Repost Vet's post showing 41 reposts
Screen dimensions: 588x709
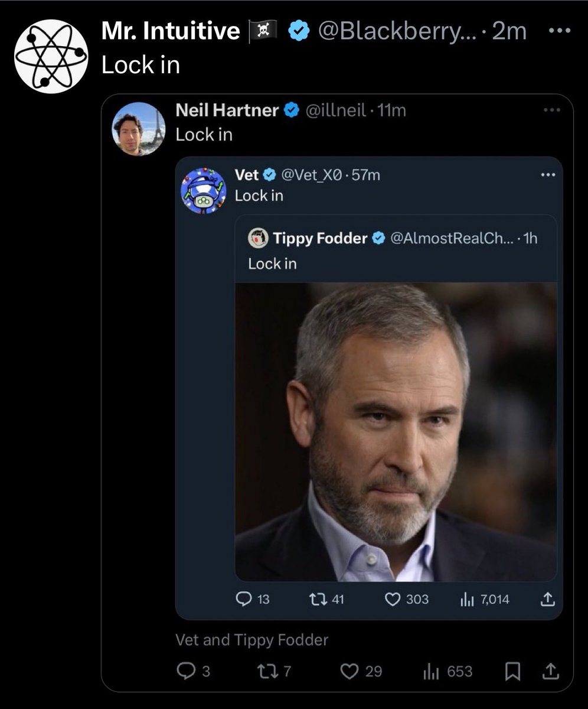tap(326, 599)
